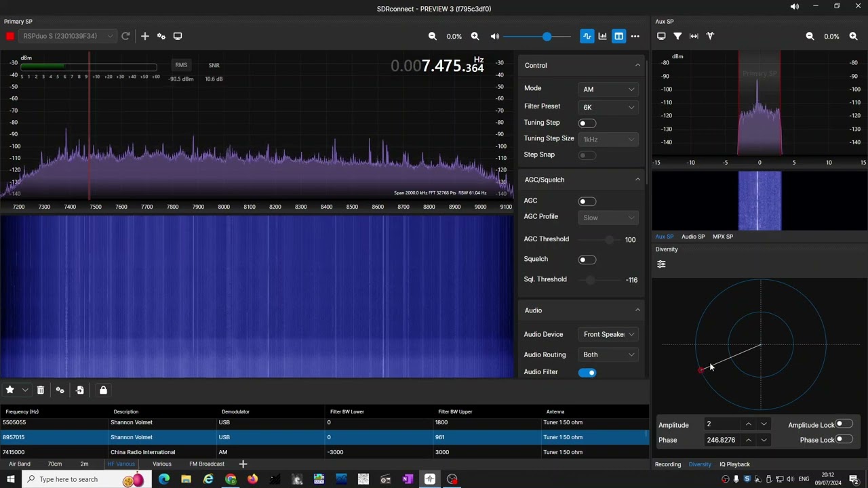Click the import file icon in memory toolbar
This screenshot has height=488, width=868.
[80, 390]
